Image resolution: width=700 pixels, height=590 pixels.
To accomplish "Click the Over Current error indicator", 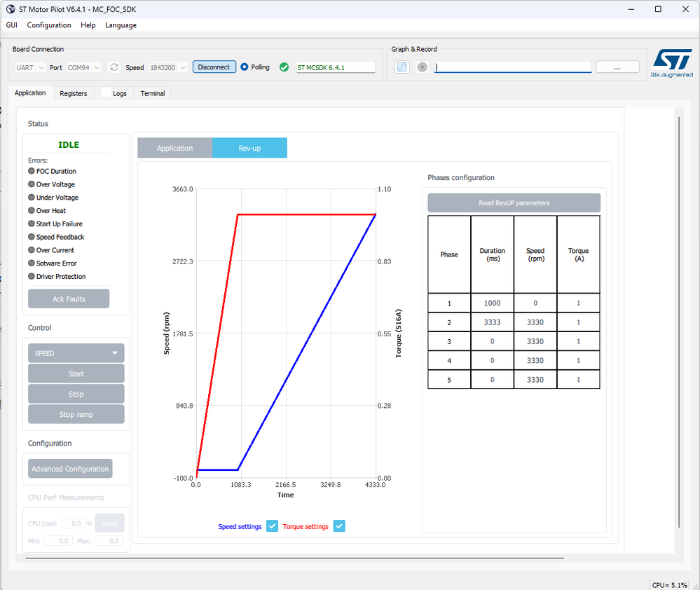I will (32, 250).
